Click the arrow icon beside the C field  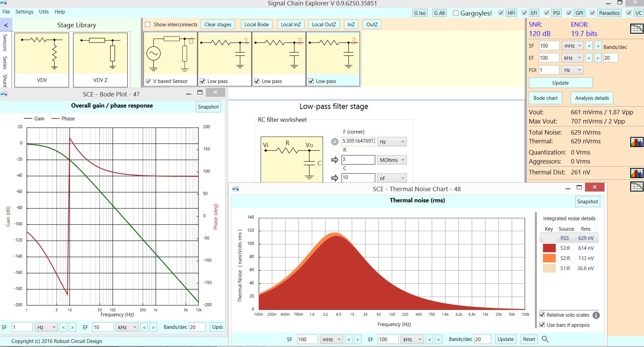click(x=334, y=178)
